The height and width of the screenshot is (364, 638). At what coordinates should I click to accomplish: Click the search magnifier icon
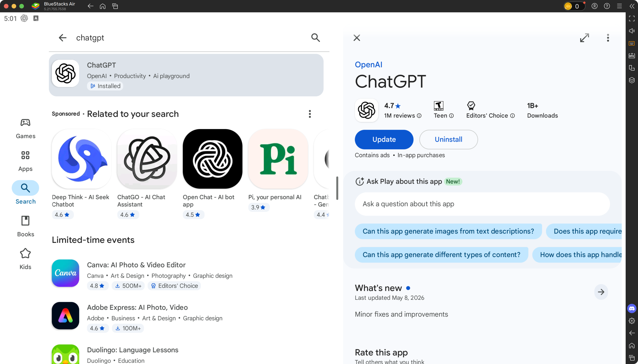316,38
